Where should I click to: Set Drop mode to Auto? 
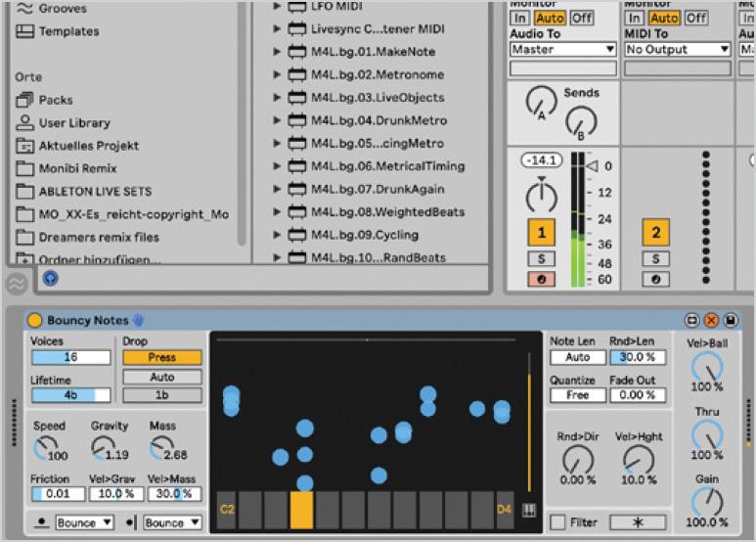(162, 377)
